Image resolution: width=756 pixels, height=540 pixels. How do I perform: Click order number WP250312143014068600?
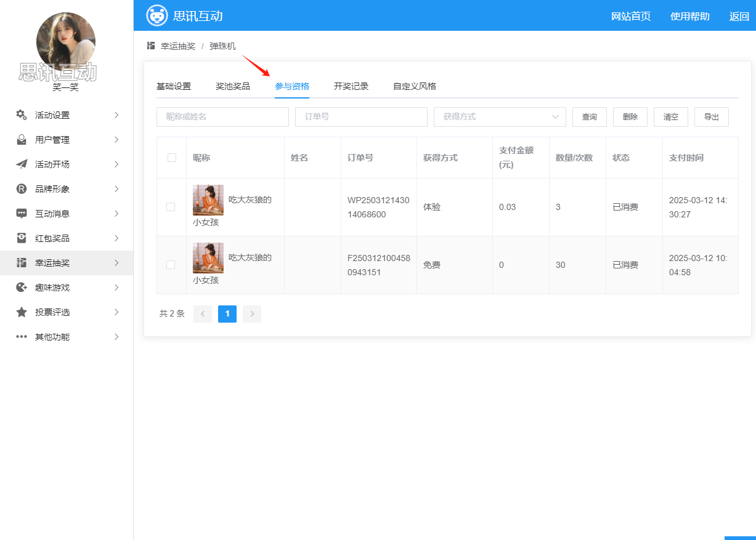tap(378, 207)
